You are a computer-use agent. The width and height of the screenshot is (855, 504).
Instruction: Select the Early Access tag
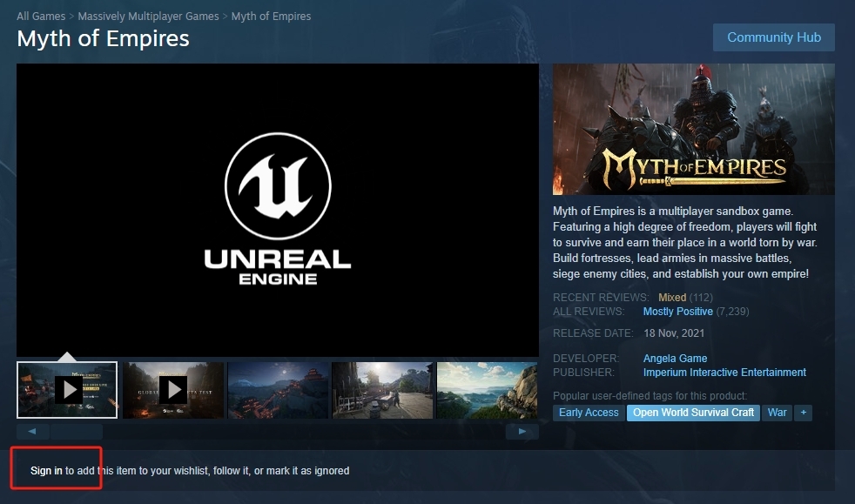click(x=589, y=413)
